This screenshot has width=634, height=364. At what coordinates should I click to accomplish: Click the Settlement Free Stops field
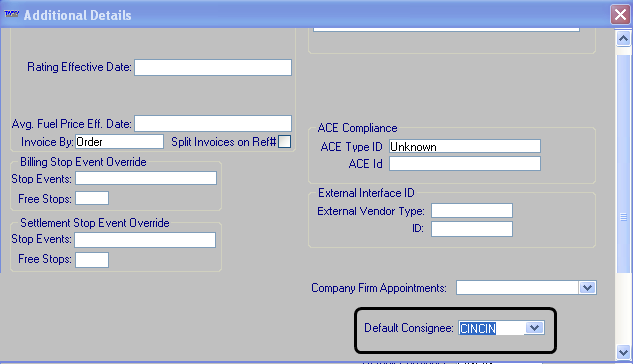pyautogui.click(x=92, y=260)
